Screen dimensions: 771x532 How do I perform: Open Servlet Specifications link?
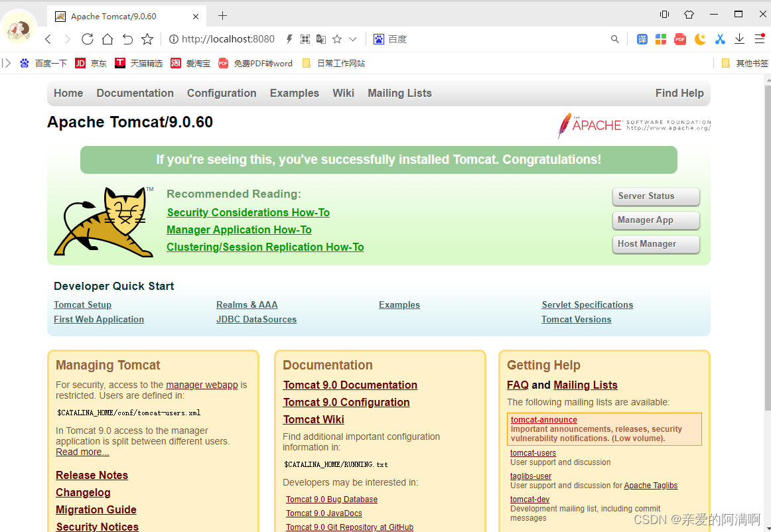tap(588, 305)
